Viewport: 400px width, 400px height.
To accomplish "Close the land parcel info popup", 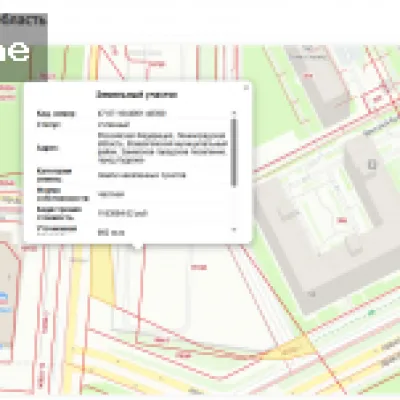I will pos(246,88).
